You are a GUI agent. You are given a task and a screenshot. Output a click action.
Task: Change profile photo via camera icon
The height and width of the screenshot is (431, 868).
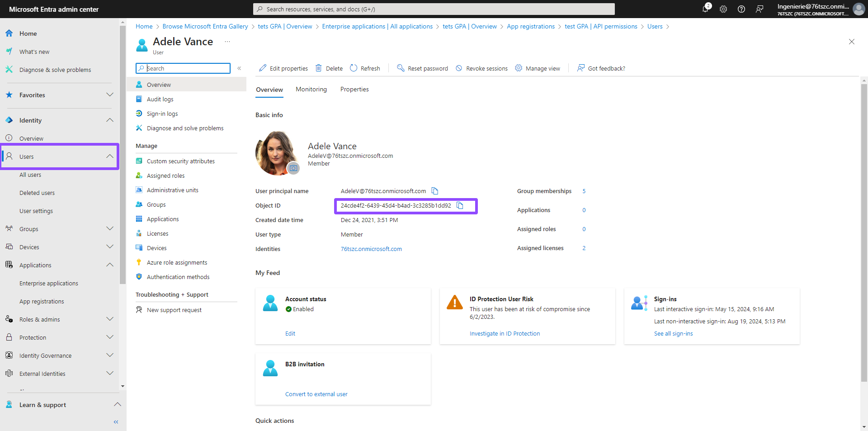293,168
